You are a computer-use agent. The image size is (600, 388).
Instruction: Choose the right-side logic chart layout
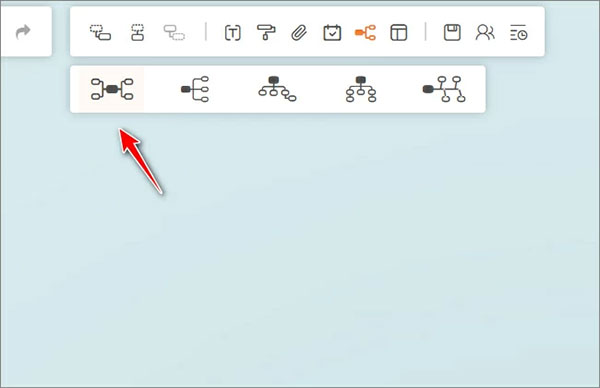coord(195,89)
